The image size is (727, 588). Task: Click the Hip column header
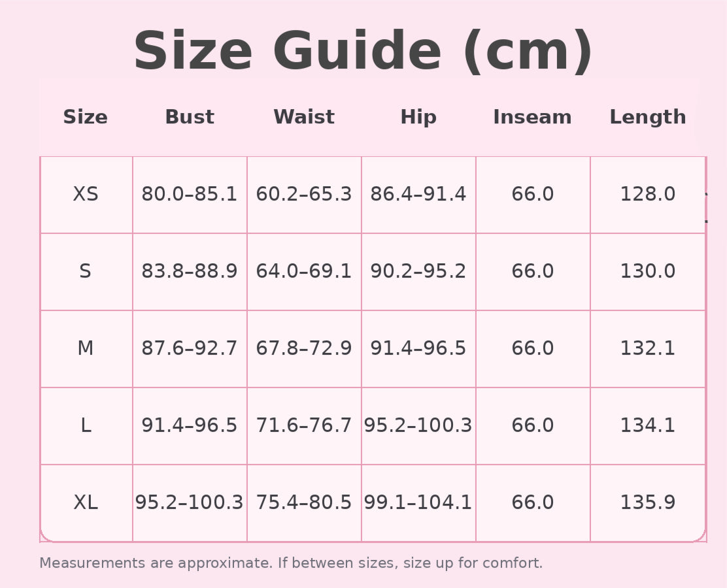click(418, 118)
